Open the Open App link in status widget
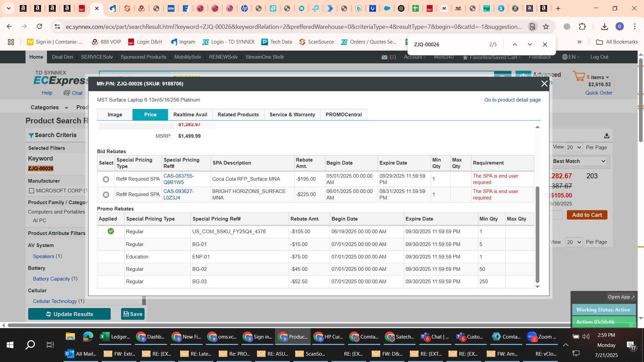Image resolution: width=644 pixels, height=362 pixels. tap(621, 297)
